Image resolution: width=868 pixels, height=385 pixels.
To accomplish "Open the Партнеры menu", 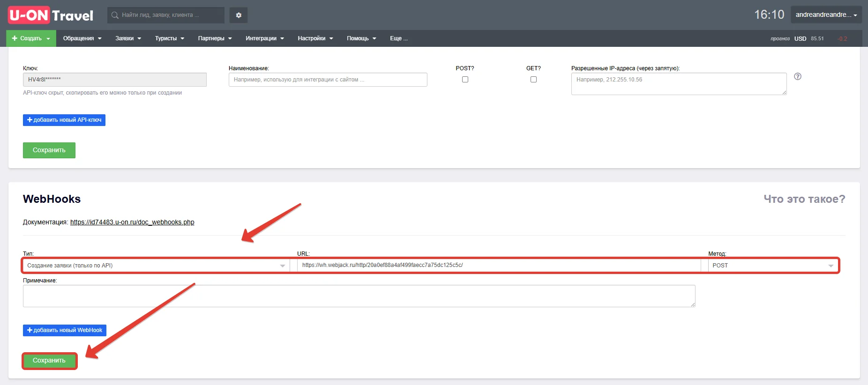I will point(215,38).
